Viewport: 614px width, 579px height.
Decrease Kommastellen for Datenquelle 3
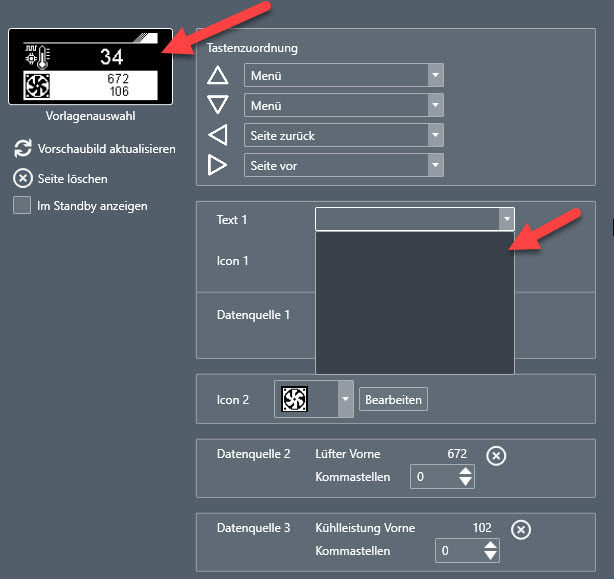pos(490,556)
